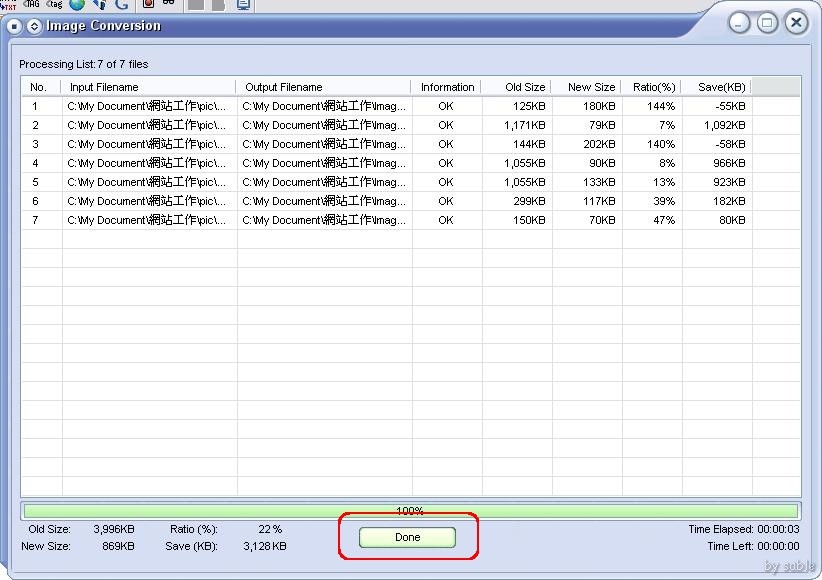822x580 pixels.
Task: Click the red record icon in toolbar
Action: point(148,4)
